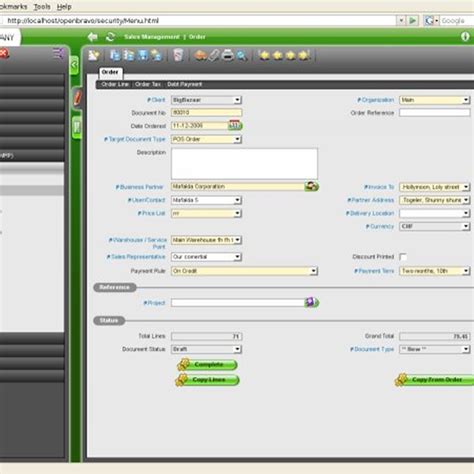Open the Client dropdown
Image resolution: width=474 pixels, height=474 pixels.
tap(237, 100)
